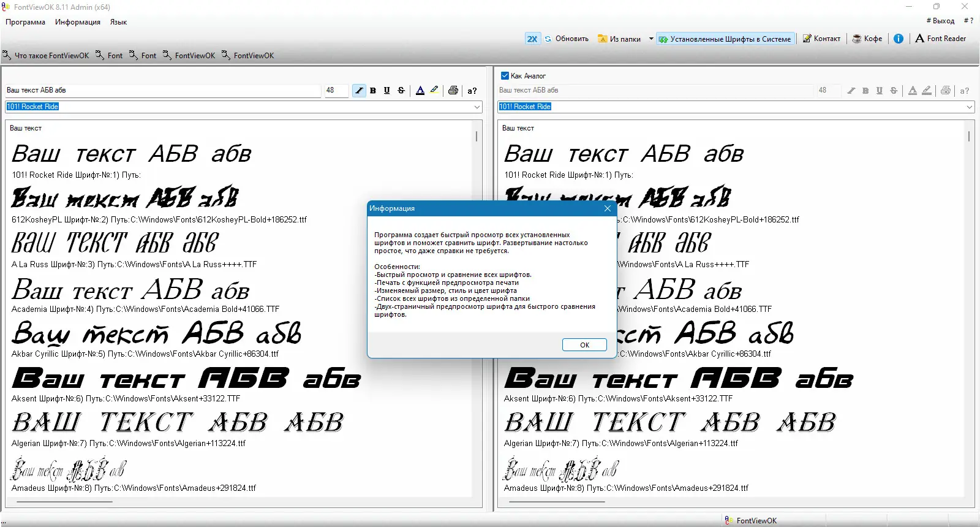
Task: Select the Algerian font sample in left pane
Action: click(178, 423)
